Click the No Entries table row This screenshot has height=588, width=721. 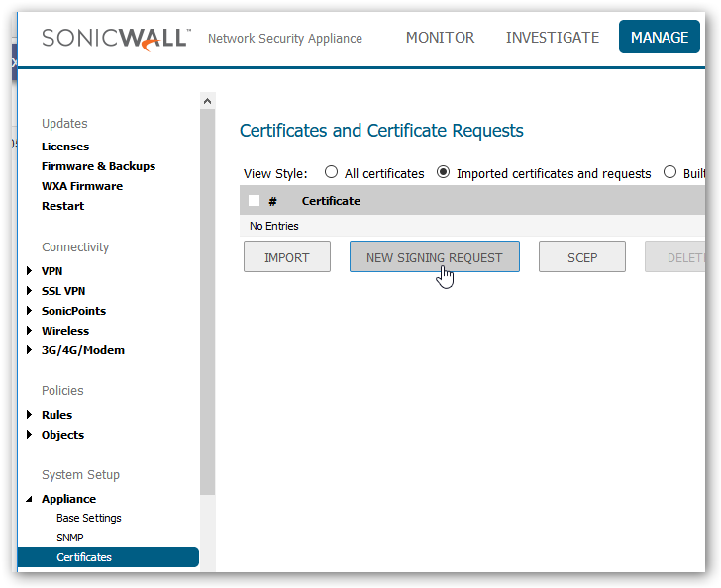point(472,226)
